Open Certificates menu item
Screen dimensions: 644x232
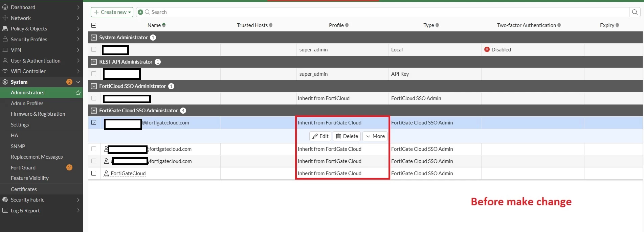click(24, 189)
